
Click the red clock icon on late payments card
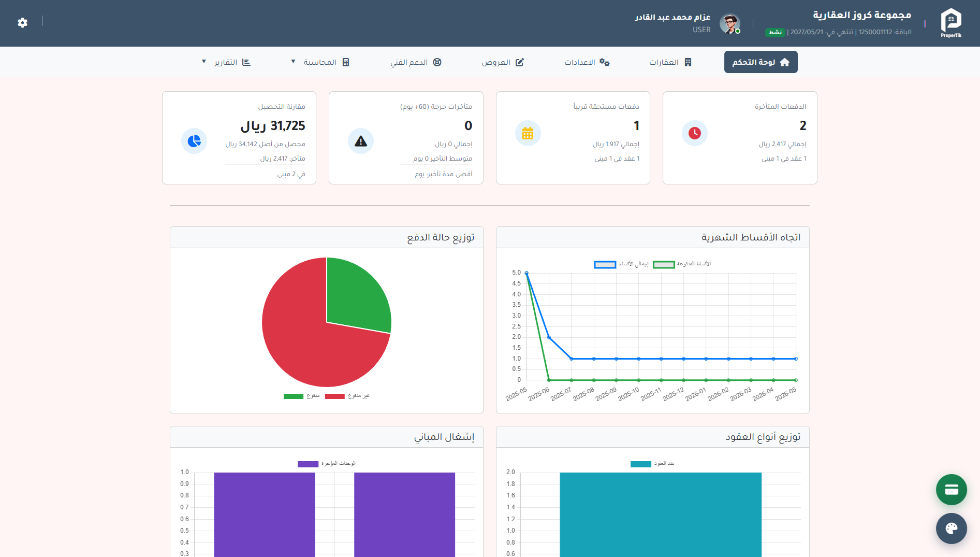(695, 133)
